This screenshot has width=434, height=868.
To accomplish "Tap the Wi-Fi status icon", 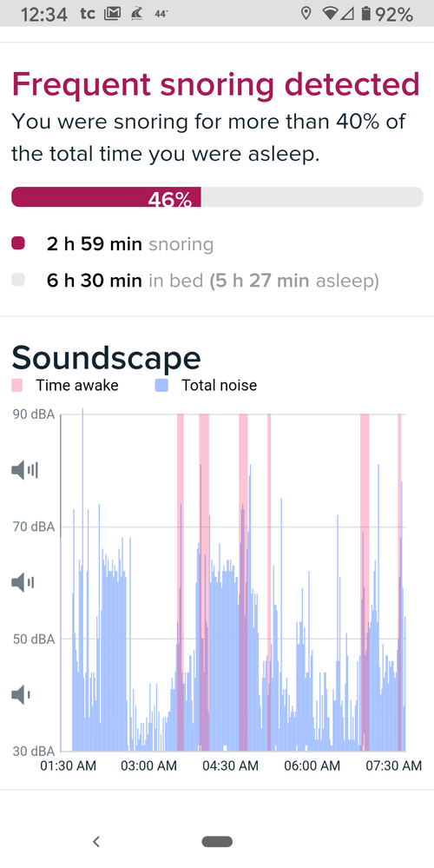I will click(330, 14).
